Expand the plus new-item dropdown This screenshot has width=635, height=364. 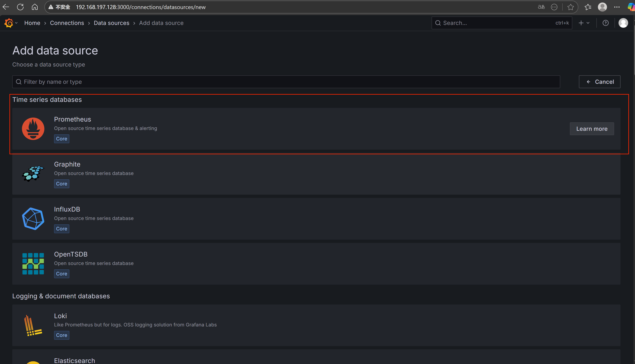pyautogui.click(x=584, y=23)
